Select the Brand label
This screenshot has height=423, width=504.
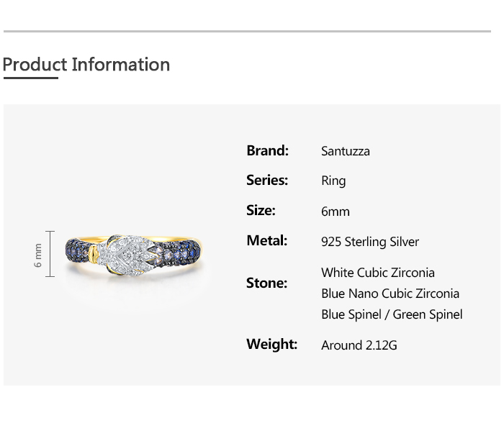267,150
